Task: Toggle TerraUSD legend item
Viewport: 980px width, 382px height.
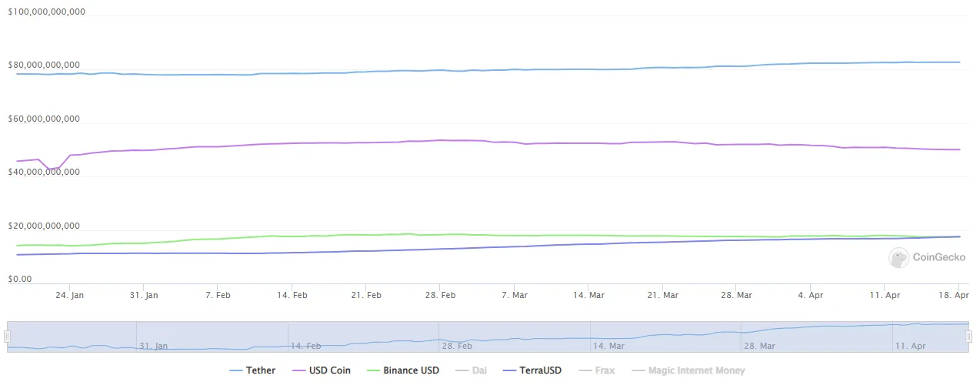Action: point(533,370)
